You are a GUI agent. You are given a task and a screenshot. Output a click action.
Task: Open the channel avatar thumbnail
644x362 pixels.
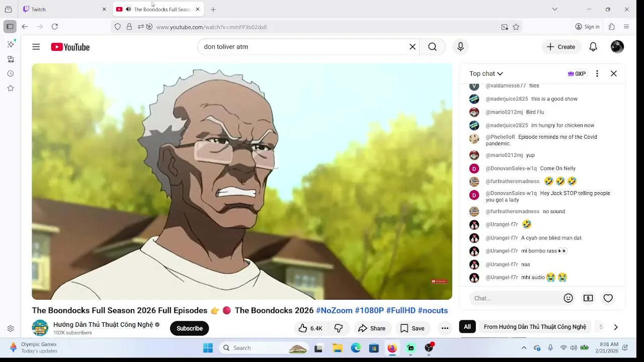point(40,328)
